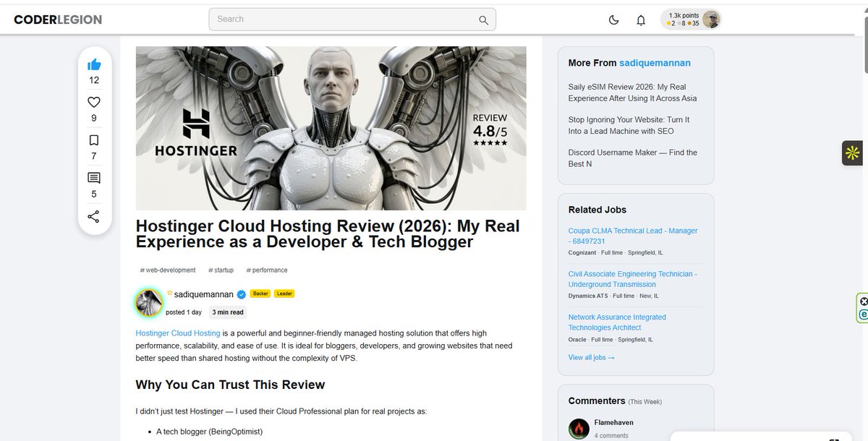Open comments via the comment icon
The height and width of the screenshot is (441, 868).
[94, 178]
